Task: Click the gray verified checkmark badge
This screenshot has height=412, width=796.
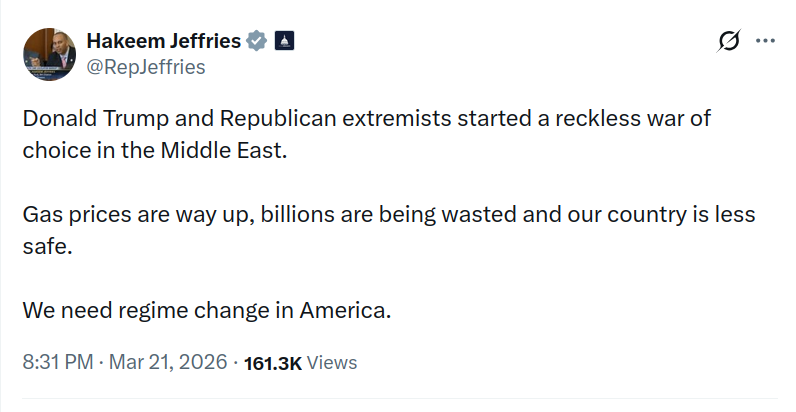Action: pos(257,41)
